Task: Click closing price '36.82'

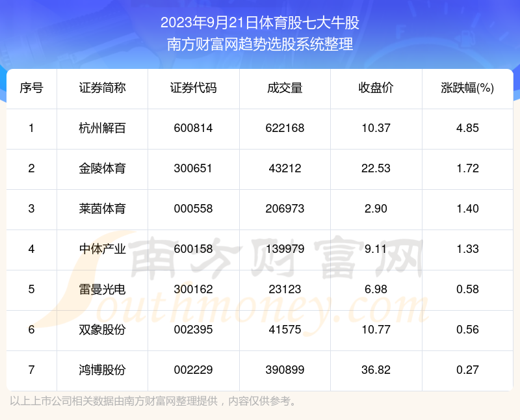Action: [x=376, y=370]
